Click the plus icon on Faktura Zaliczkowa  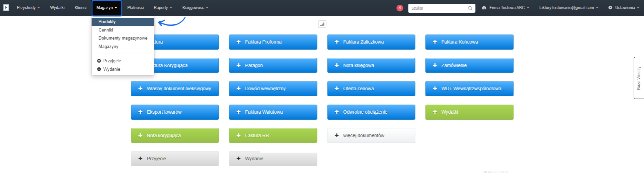(337, 42)
